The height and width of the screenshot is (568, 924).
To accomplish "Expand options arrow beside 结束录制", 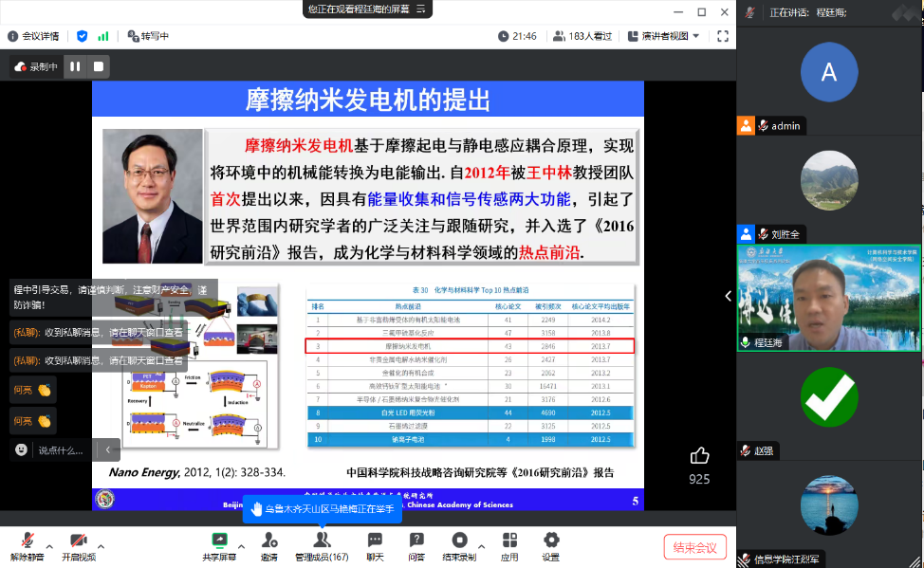I will point(483,546).
